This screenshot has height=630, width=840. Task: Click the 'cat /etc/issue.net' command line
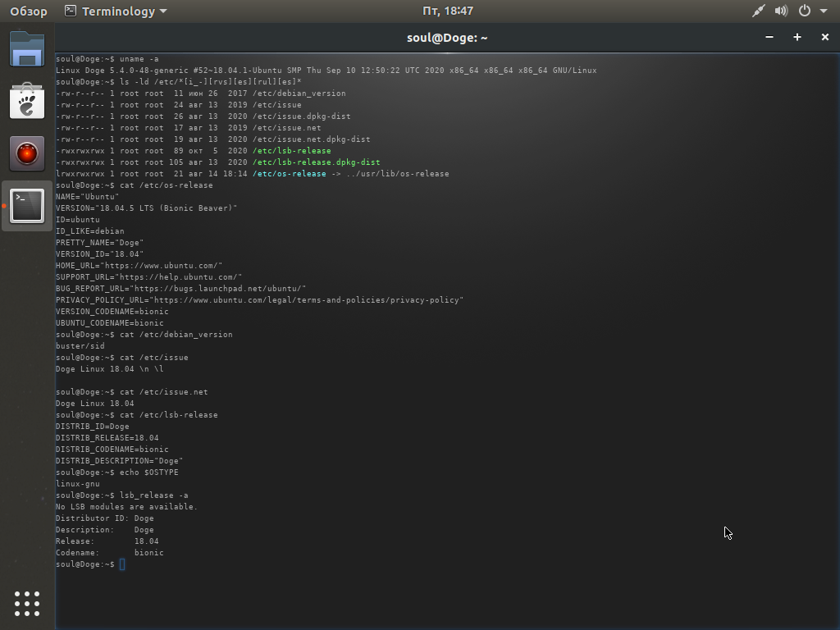coord(132,391)
